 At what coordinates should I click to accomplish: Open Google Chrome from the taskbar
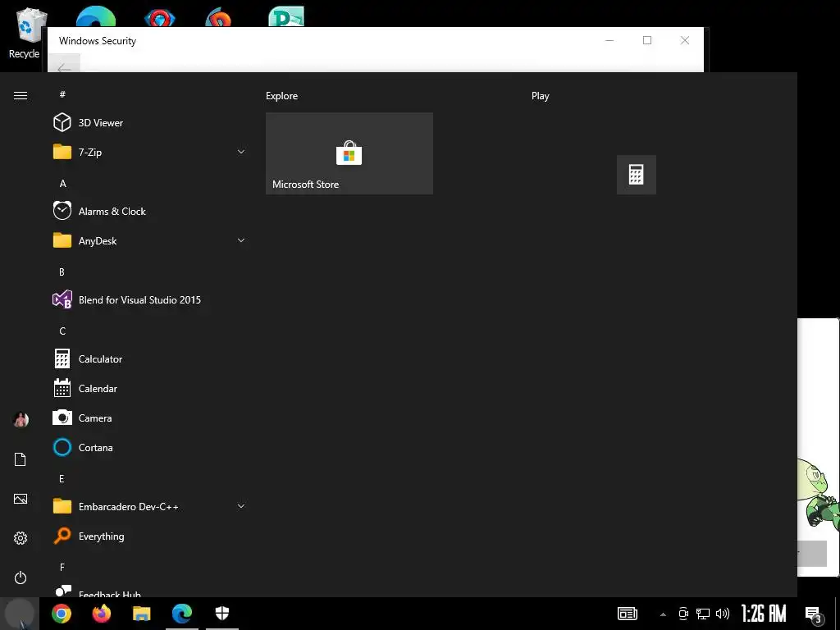(x=62, y=614)
